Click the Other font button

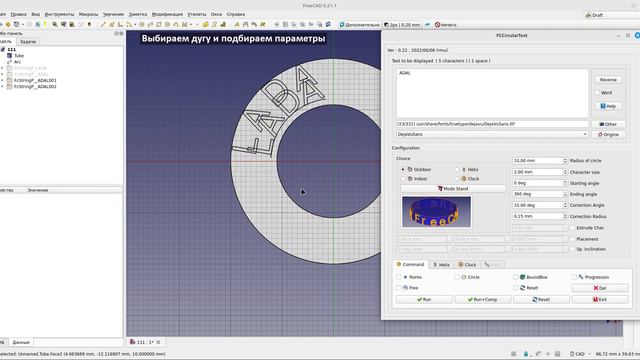[608, 124]
